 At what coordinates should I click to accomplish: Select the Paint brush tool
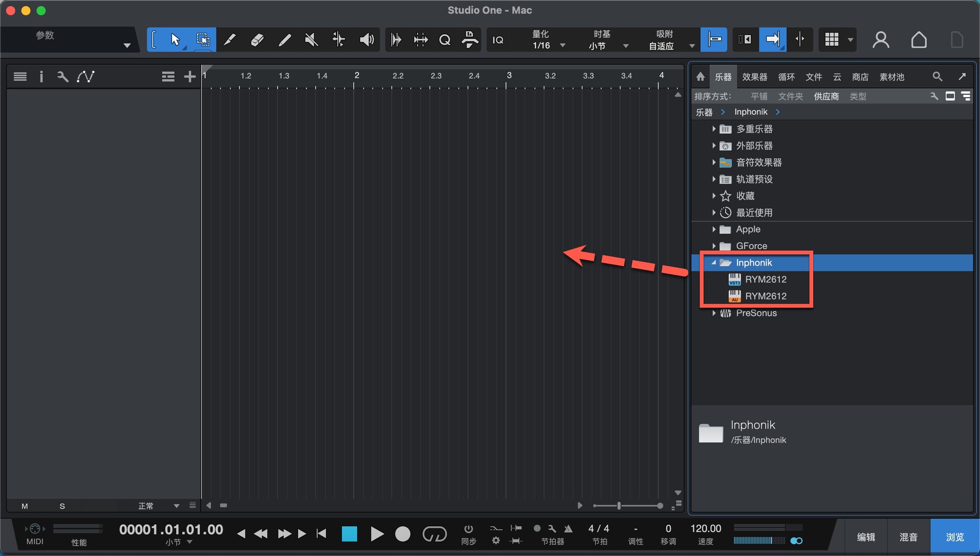(284, 40)
